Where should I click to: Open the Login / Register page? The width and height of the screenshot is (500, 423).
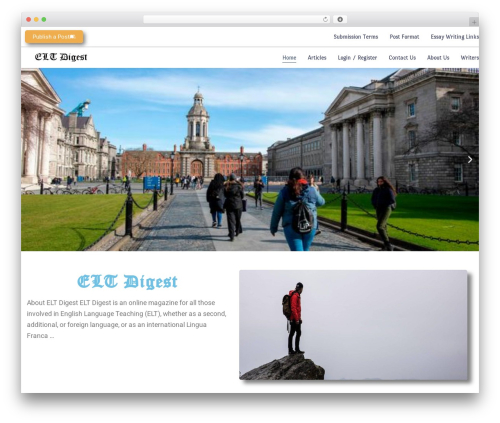pos(357,58)
